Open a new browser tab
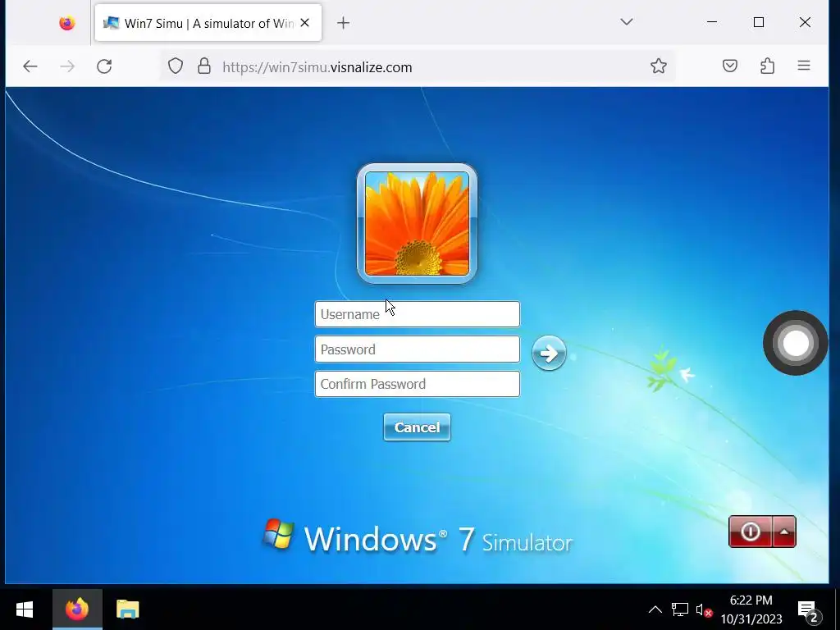Image resolution: width=840 pixels, height=630 pixels. (344, 23)
